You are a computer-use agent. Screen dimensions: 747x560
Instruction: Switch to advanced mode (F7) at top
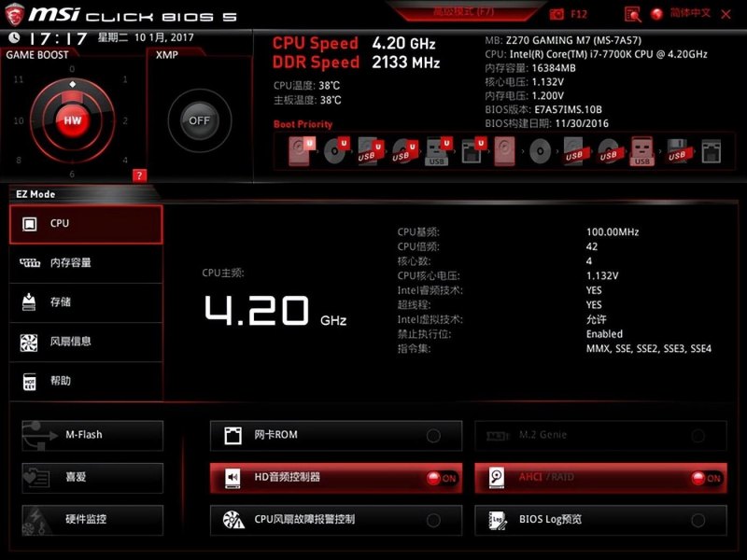pos(463,11)
